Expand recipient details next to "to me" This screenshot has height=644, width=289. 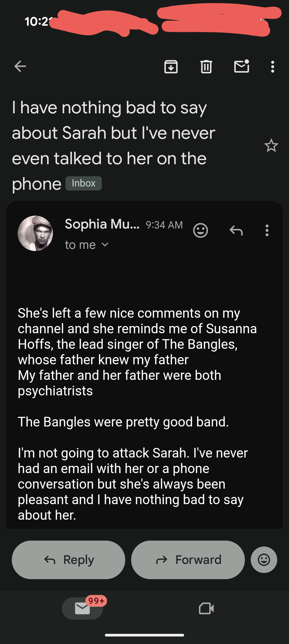point(105,245)
